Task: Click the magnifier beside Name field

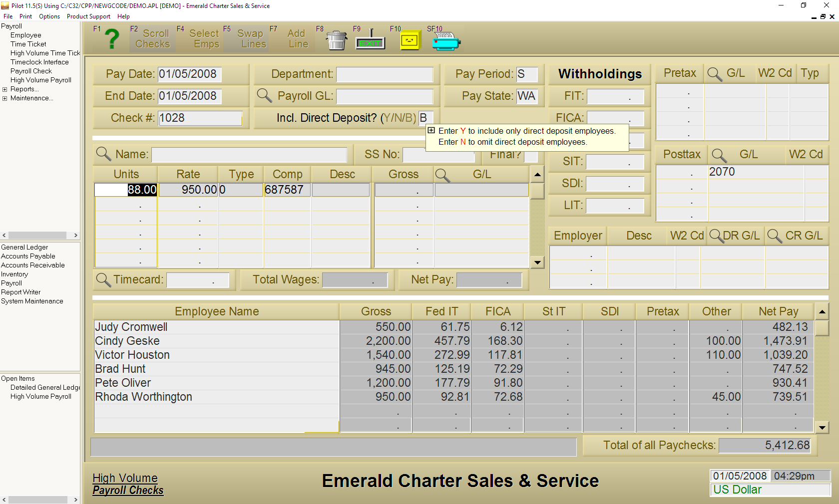Action: tap(103, 154)
